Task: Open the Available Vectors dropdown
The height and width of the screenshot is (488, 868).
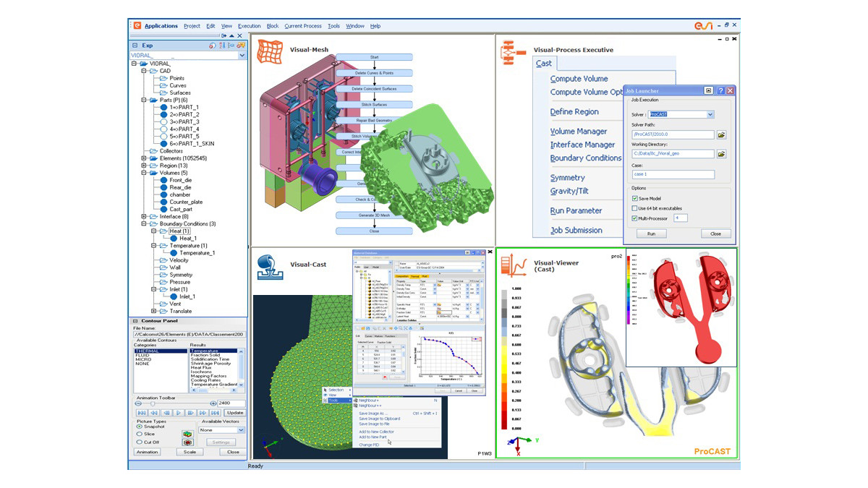Action: [241, 430]
